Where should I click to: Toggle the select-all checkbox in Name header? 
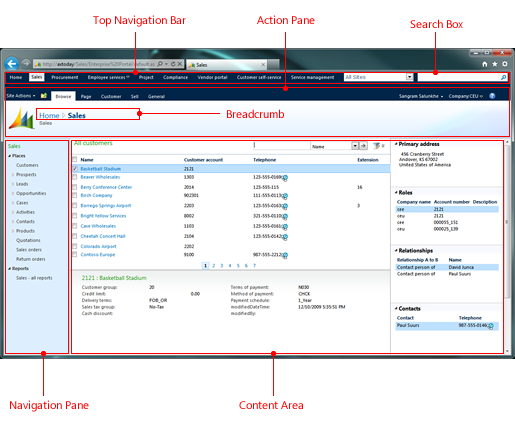(75, 159)
